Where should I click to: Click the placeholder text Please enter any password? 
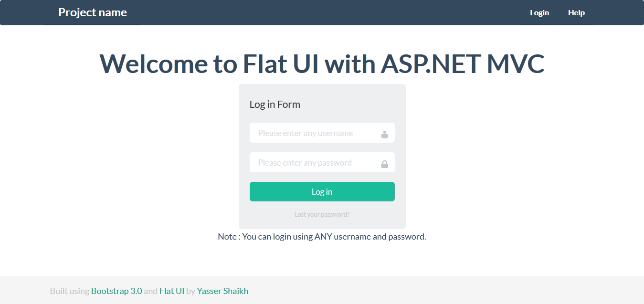305,163
